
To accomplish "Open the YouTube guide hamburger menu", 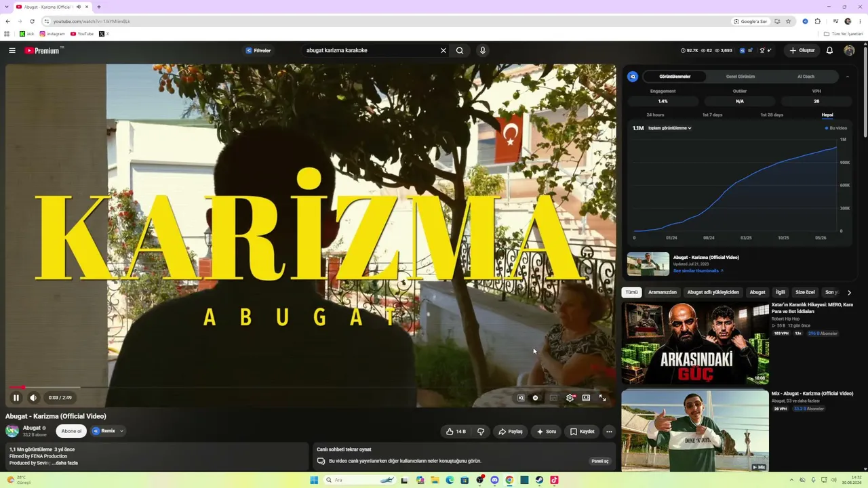I will click(12, 50).
